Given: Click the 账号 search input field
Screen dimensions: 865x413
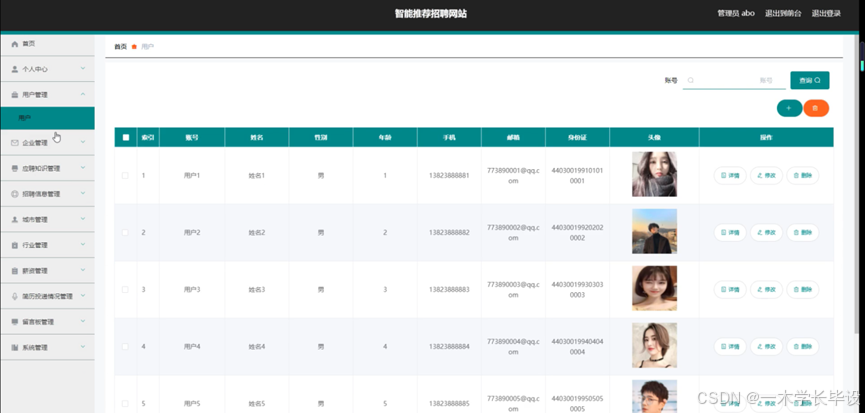Looking at the screenshot, I should (734, 81).
